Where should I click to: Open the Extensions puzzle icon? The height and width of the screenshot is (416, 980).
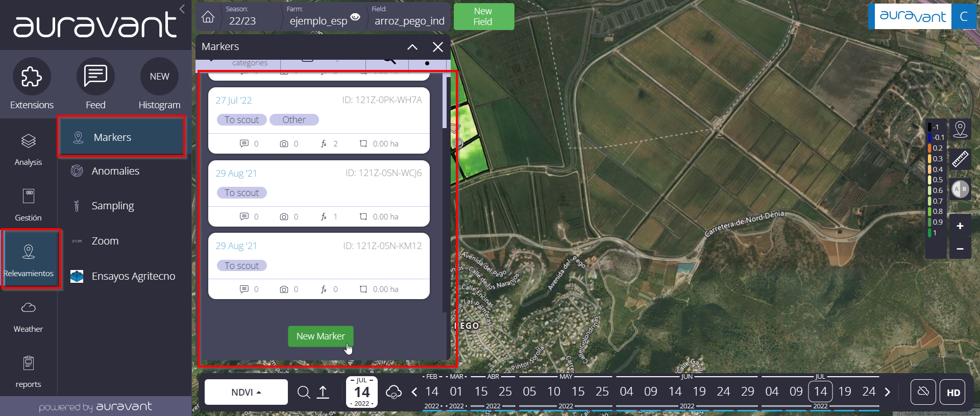[32, 77]
